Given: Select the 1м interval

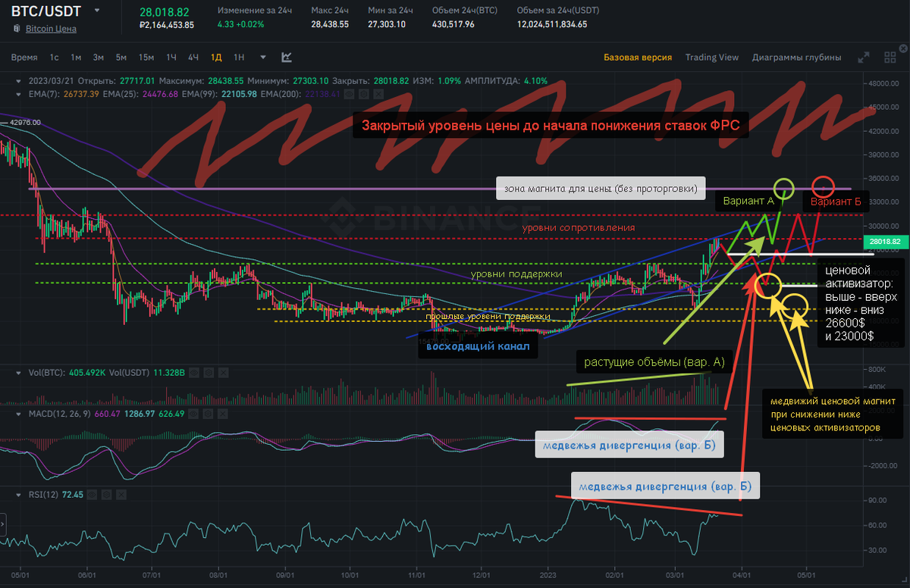Looking at the screenshot, I should (x=76, y=58).
